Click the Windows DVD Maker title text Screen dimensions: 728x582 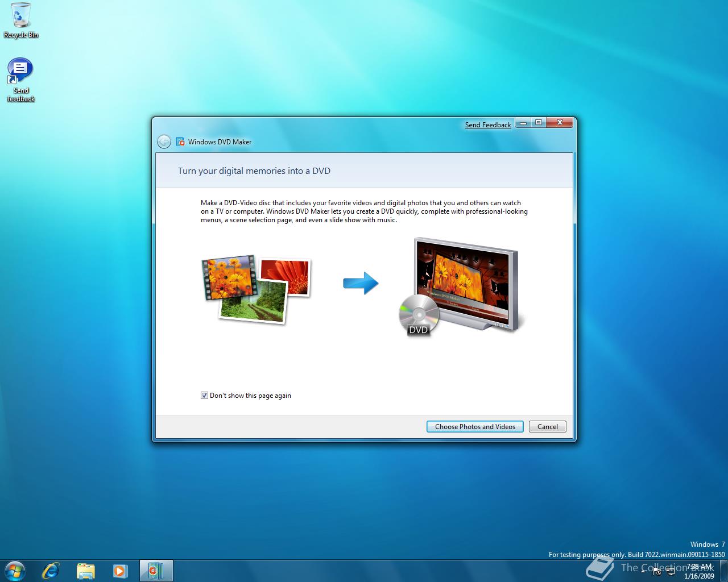pyautogui.click(x=220, y=142)
